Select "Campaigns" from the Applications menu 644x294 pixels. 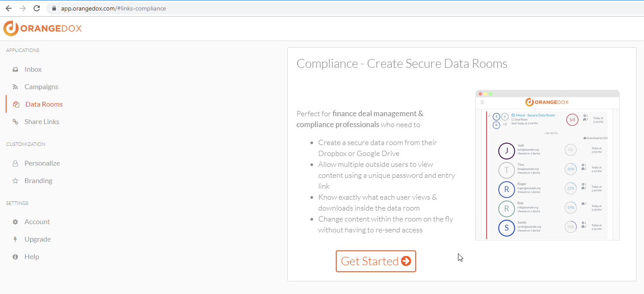click(41, 86)
